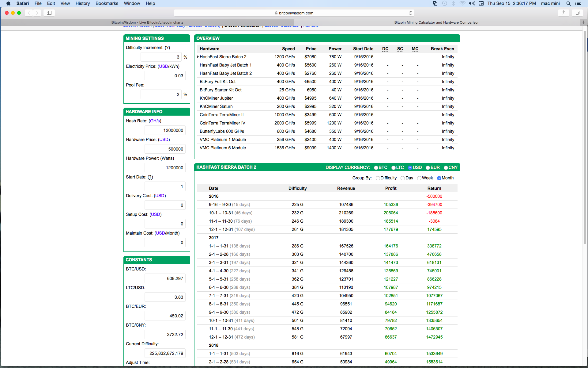
Task: Open the Apple menu
Action: click(x=8, y=3)
